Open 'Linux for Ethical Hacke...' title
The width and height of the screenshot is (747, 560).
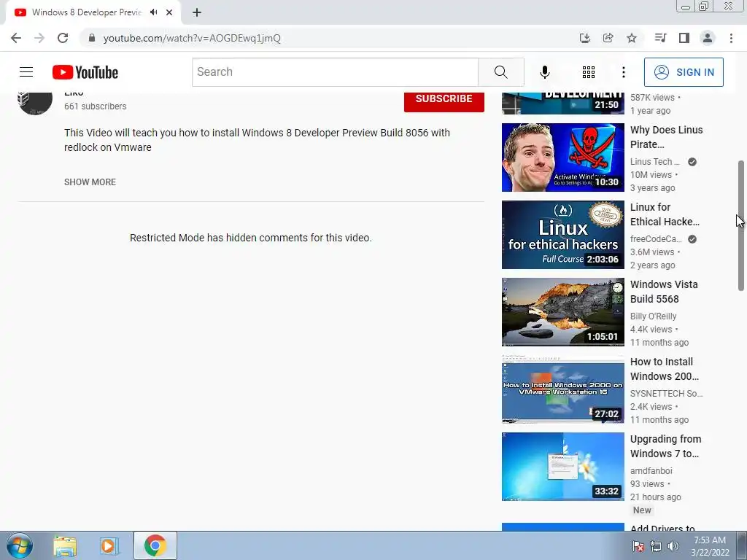point(665,214)
